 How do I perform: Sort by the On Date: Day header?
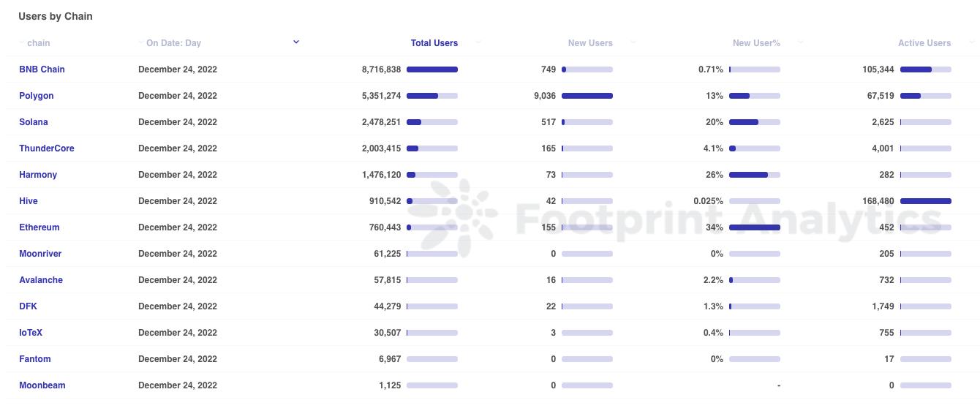pos(173,43)
